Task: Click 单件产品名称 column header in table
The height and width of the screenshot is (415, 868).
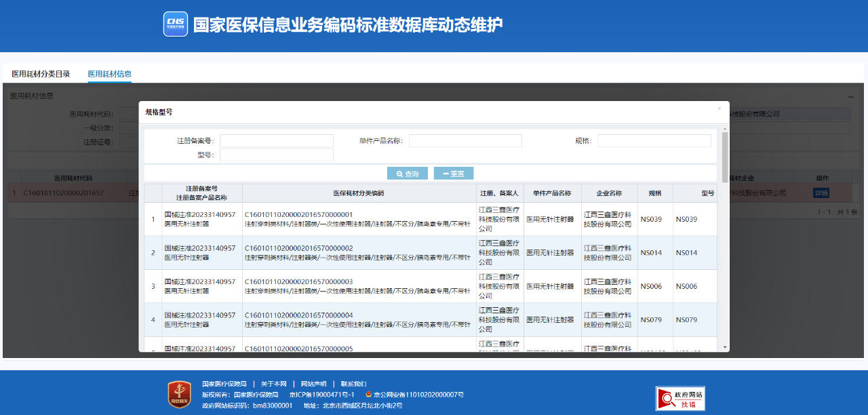Action: (x=552, y=193)
